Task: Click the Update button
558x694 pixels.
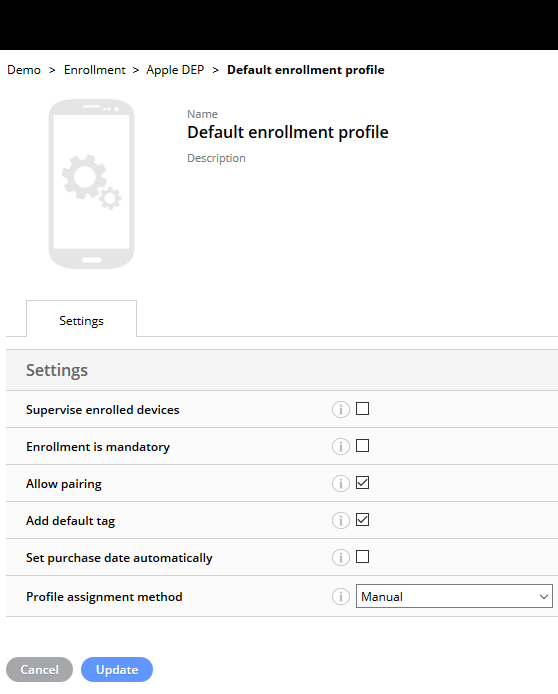Action: coord(117,669)
